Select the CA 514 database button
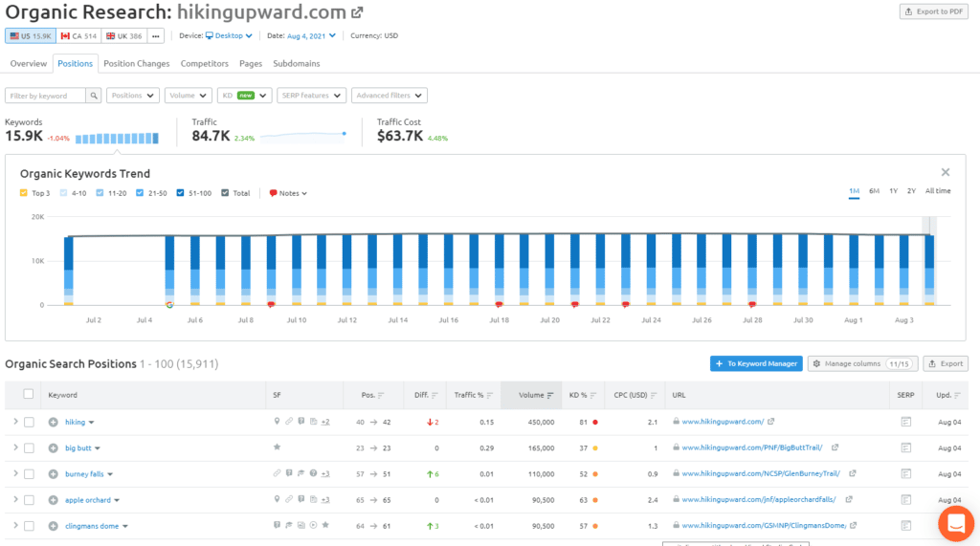 click(x=78, y=36)
